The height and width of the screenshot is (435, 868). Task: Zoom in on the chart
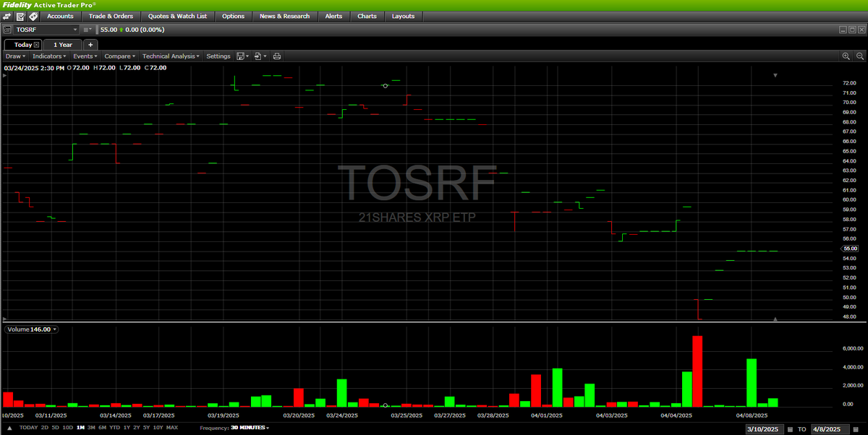[846, 56]
